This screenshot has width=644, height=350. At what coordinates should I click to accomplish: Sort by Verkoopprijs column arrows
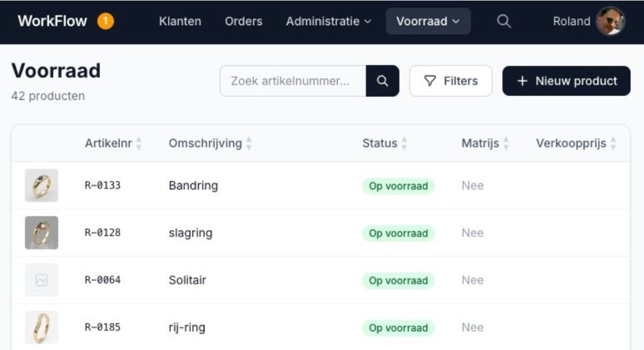613,143
